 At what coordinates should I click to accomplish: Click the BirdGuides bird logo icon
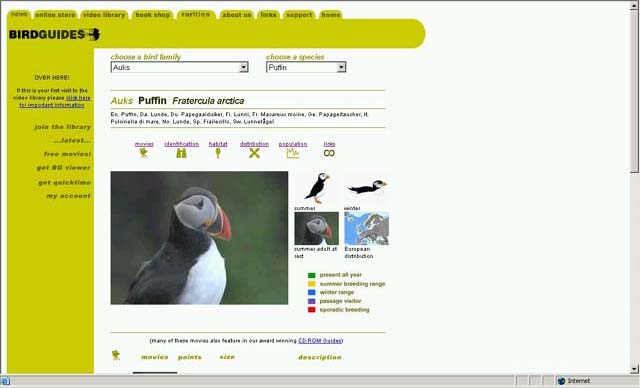(94, 35)
